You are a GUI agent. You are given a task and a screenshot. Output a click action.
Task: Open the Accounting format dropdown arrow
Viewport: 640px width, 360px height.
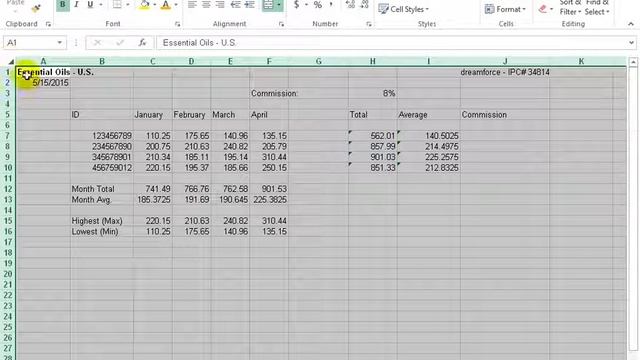click(x=307, y=4)
